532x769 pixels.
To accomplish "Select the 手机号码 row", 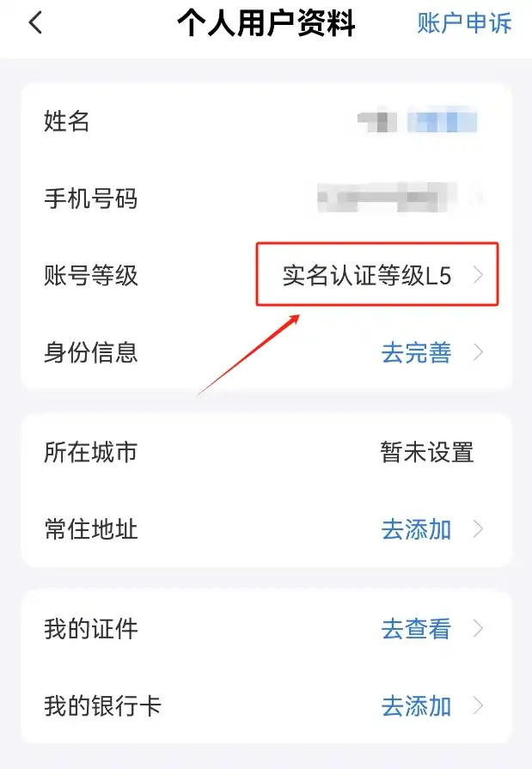I will click(266, 198).
